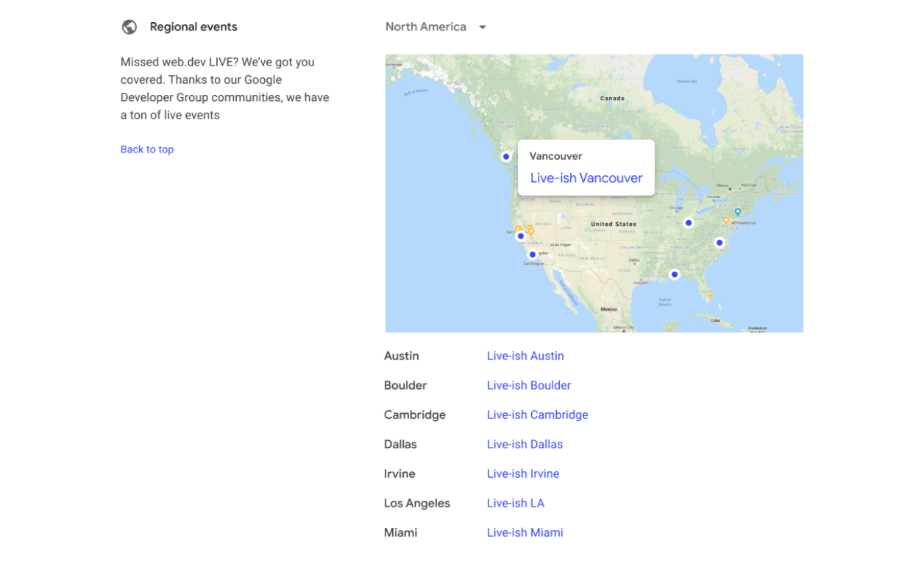
Task: Select the blue marker on the Gulf Coast
Action: pyautogui.click(x=675, y=274)
